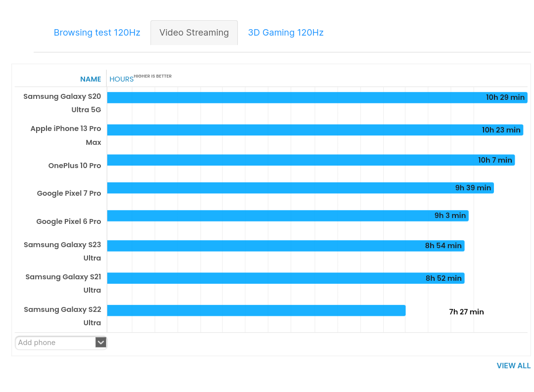Image resolution: width=534 pixels, height=392 pixels.
Task: Click the Samsung Galaxy S20 Ultra 5G bar
Action: click(297, 97)
